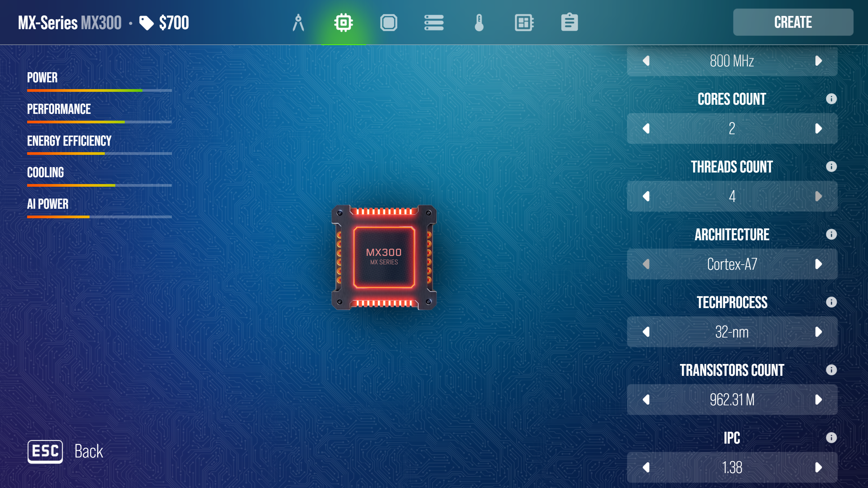The image size is (868, 488).
Task: Click the ESC Back button
Action: [45, 451]
